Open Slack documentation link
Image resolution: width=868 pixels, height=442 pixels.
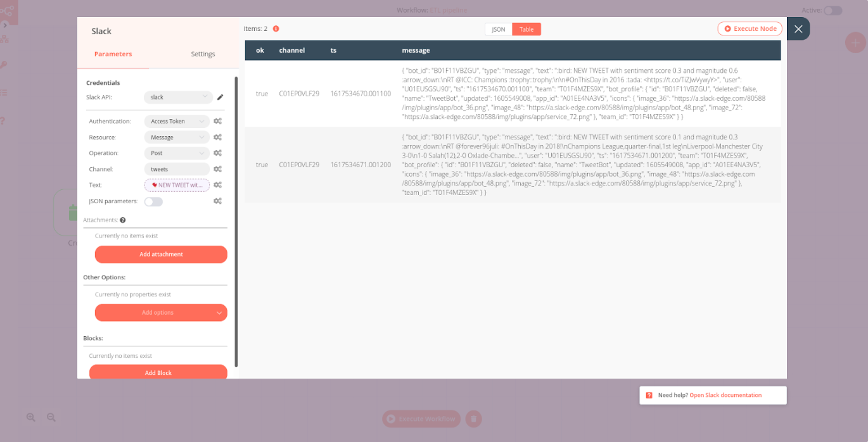tap(725, 395)
